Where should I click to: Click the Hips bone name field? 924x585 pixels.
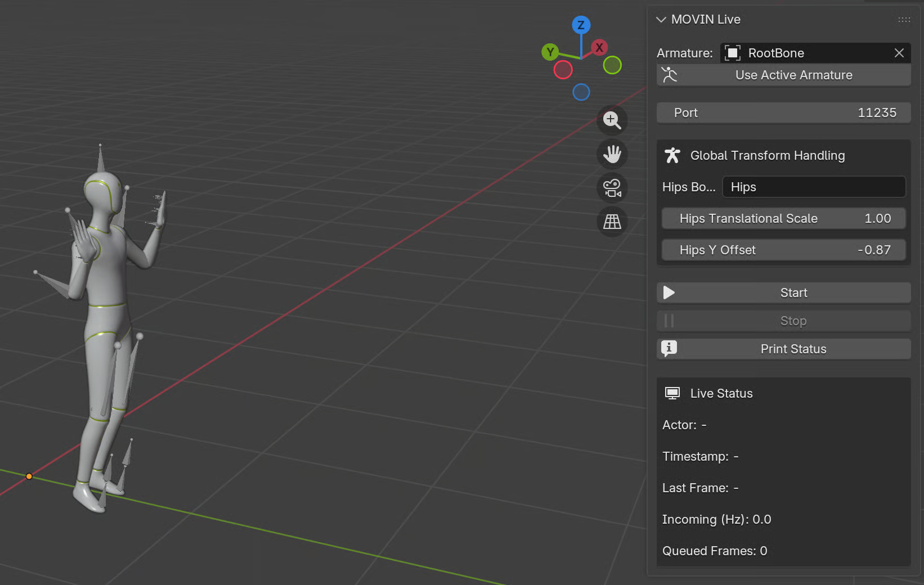tap(814, 187)
